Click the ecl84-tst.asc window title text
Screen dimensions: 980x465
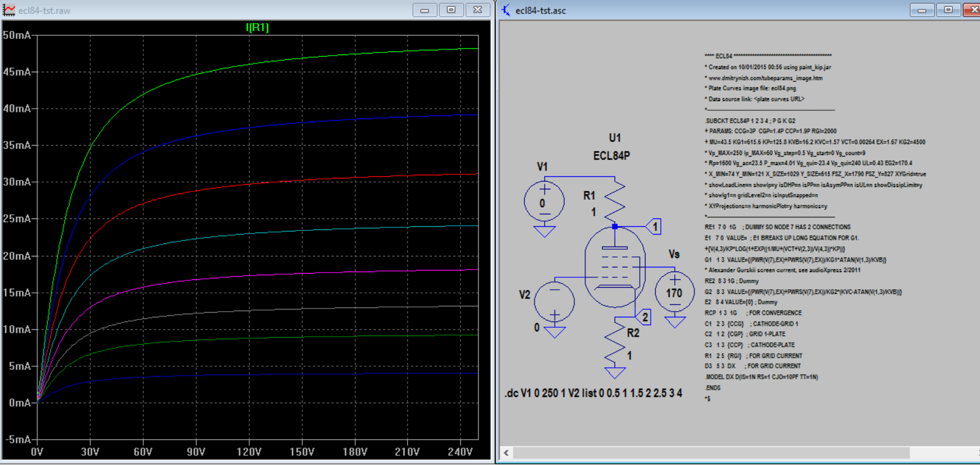coord(540,10)
